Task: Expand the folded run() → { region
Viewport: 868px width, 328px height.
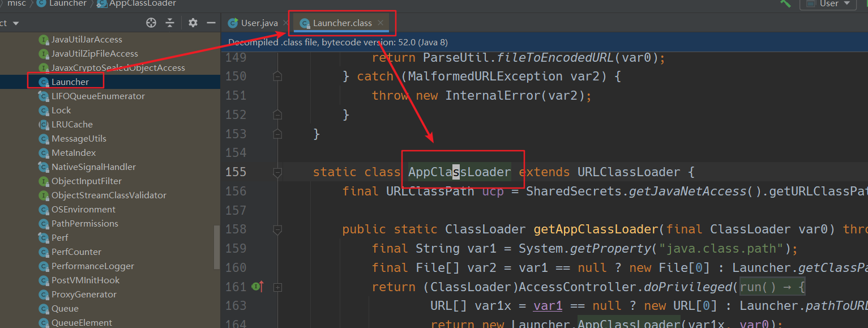Action: coord(772,287)
